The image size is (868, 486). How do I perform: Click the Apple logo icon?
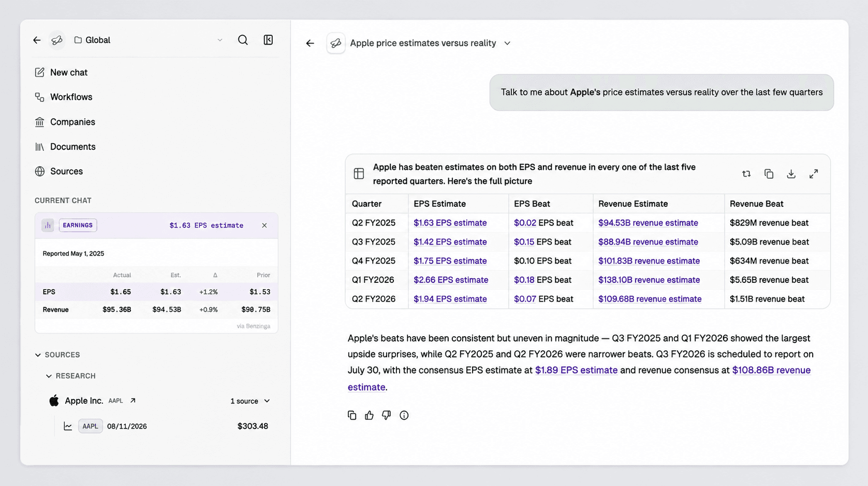click(x=54, y=401)
